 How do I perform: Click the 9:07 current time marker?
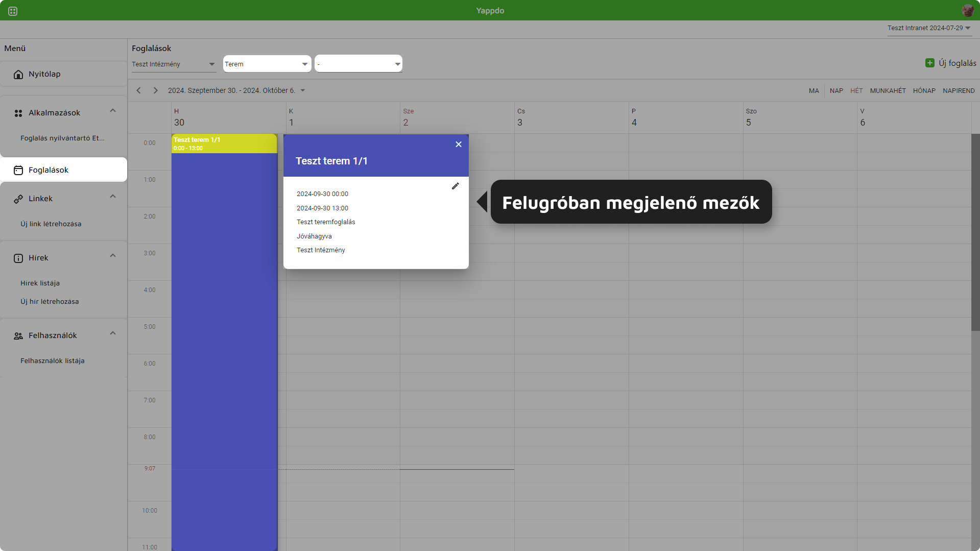150,469
